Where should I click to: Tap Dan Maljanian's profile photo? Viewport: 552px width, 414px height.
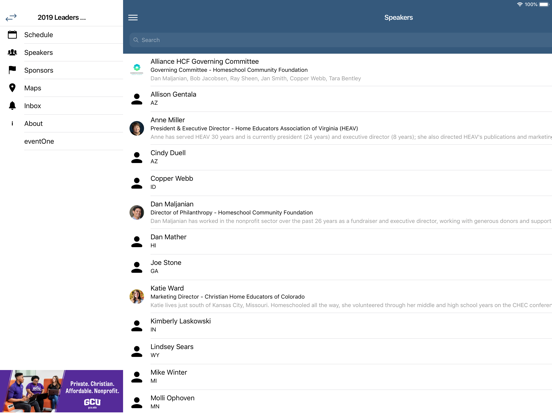click(137, 212)
